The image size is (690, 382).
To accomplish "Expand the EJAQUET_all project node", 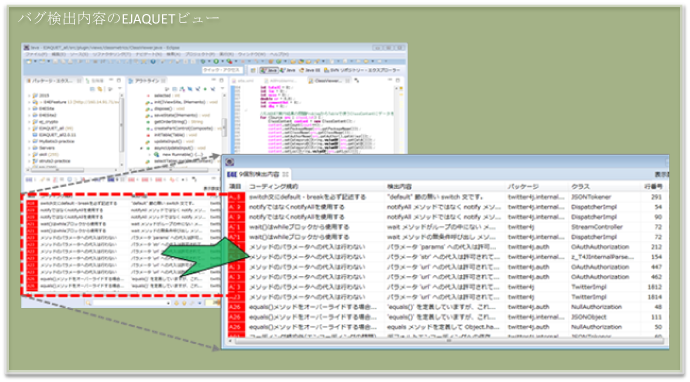I will pos(29,128).
